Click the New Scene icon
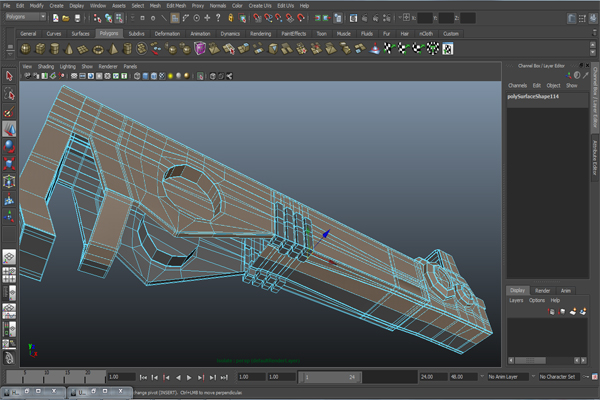600x400 pixels. click(x=56, y=18)
